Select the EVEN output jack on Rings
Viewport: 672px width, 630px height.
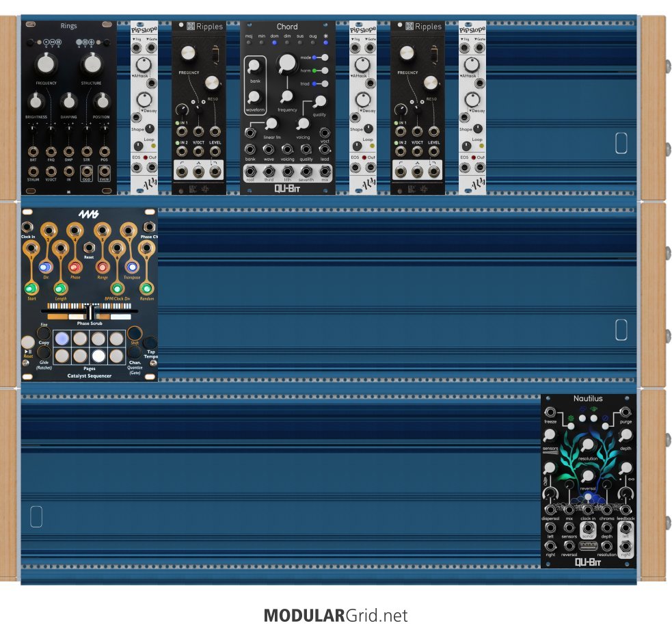click(x=104, y=172)
